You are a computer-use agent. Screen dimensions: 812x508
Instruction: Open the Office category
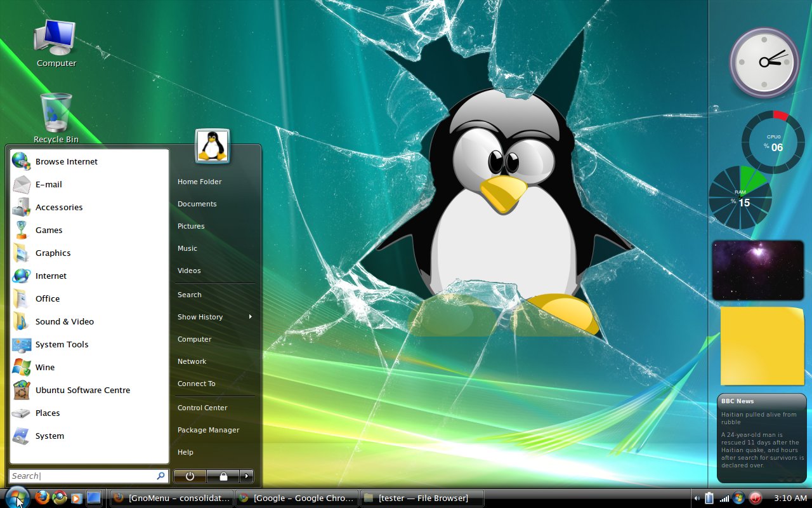tap(89, 298)
